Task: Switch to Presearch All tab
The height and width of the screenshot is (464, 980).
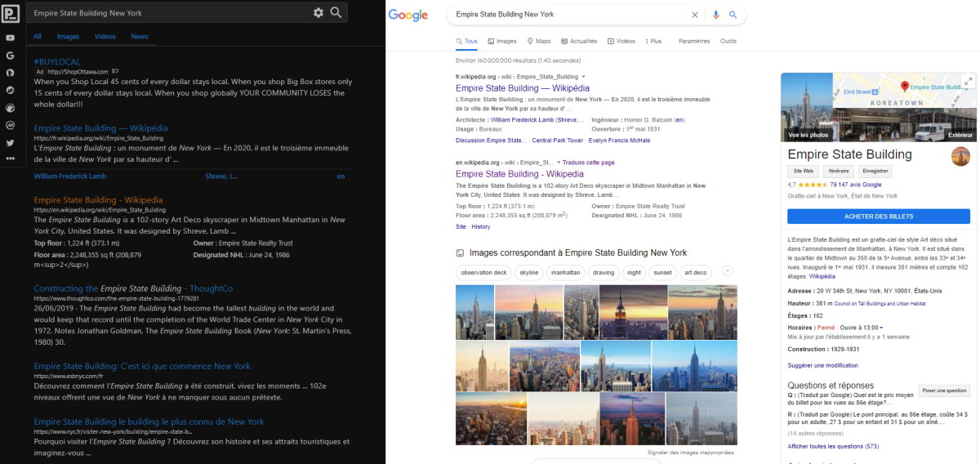Action: (38, 37)
